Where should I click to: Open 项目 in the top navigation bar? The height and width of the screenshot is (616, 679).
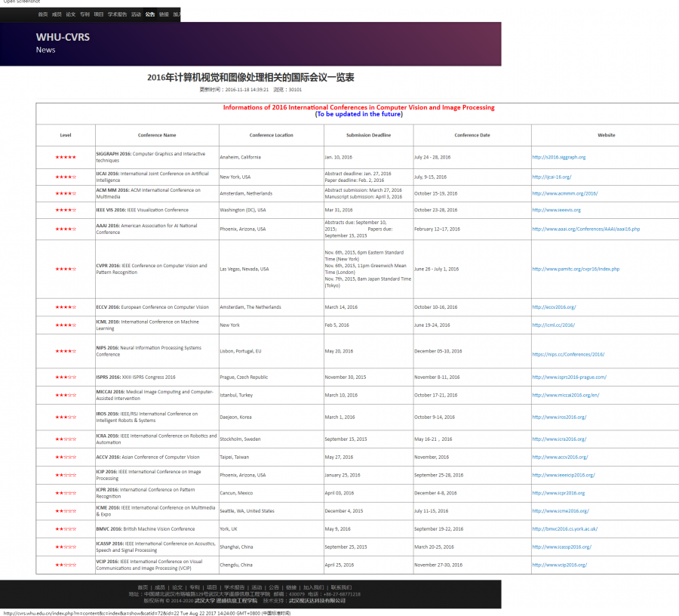pyautogui.click(x=99, y=14)
